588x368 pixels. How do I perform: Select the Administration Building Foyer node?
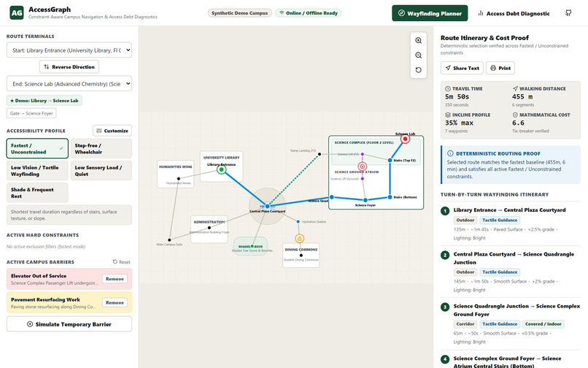209,228
